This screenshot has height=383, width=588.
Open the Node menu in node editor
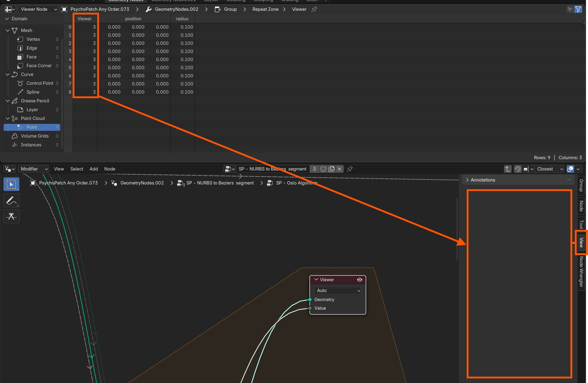[110, 169]
